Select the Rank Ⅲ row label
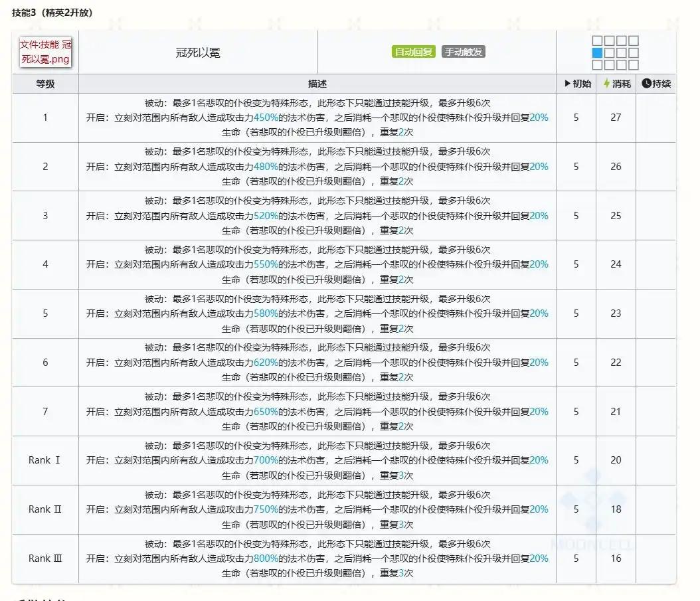Screen dimensions: 700x601 45,558
